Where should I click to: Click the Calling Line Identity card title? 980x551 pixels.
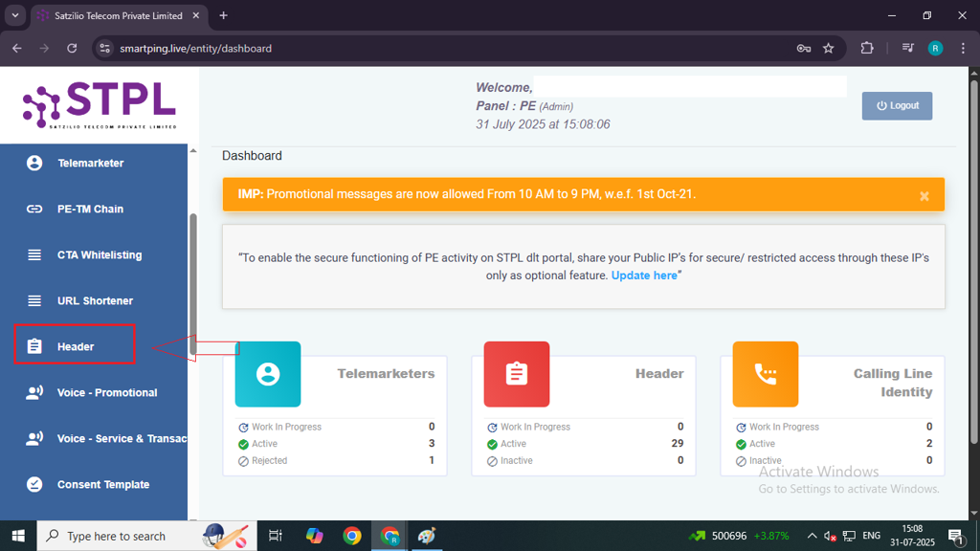[x=893, y=383]
